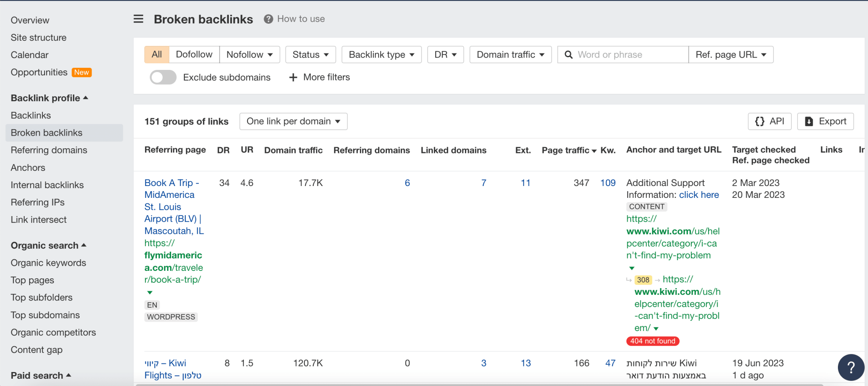Open the Domain traffic dropdown
This screenshot has height=386, width=868.
510,54
